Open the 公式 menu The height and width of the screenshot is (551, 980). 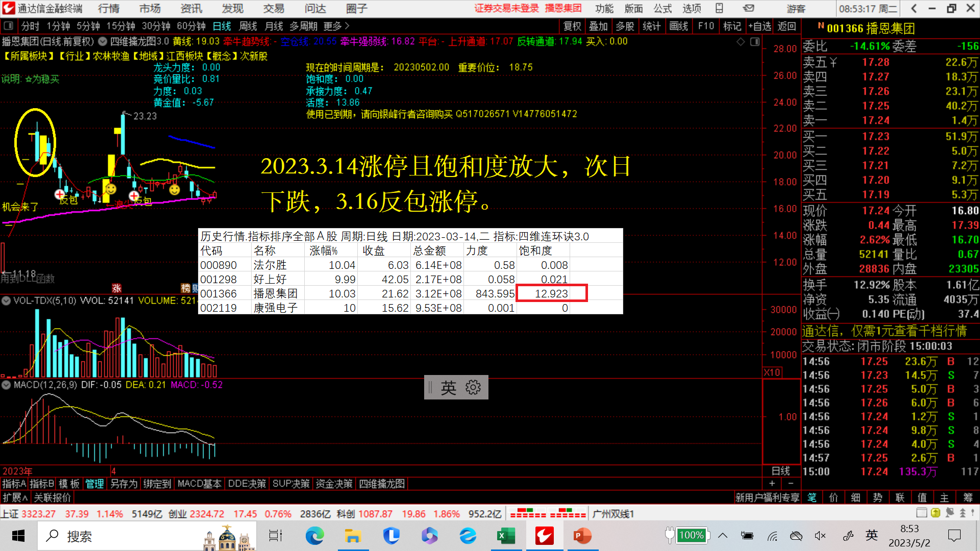[663, 8]
